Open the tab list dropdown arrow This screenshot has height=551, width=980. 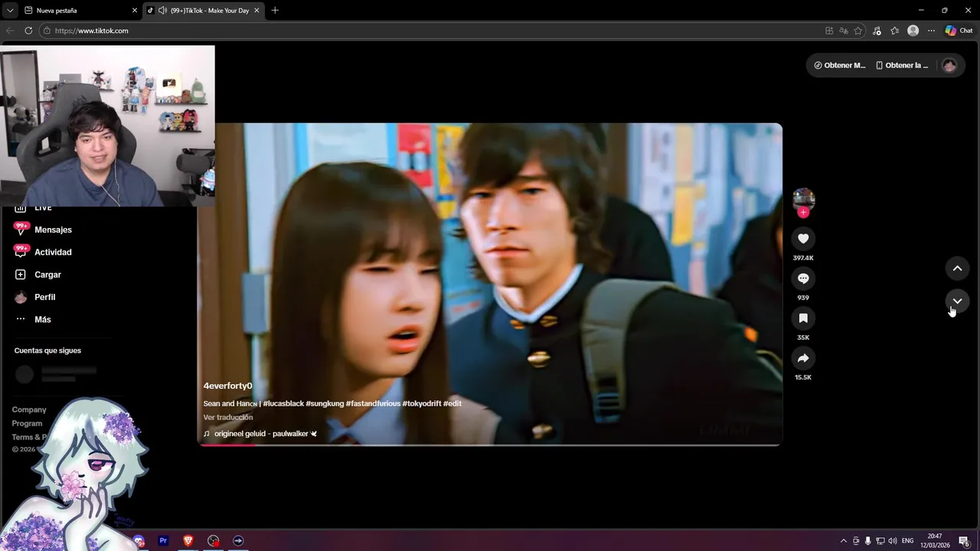pos(9,10)
